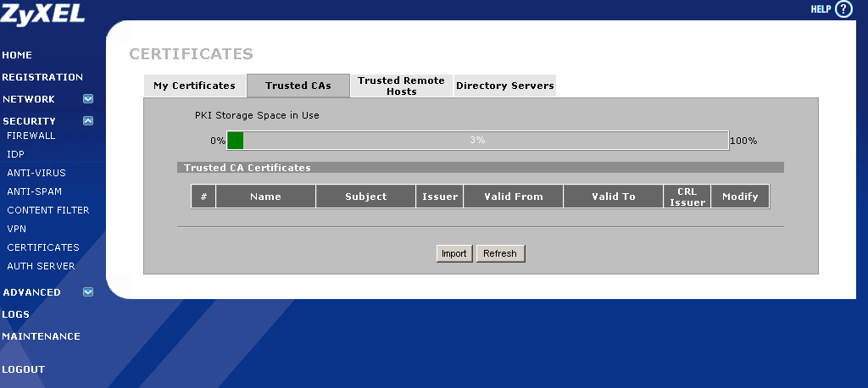The height and width of the screenshot is (388, 868).
Task: Click the Refresh button
Action: (x=500, y=253)
